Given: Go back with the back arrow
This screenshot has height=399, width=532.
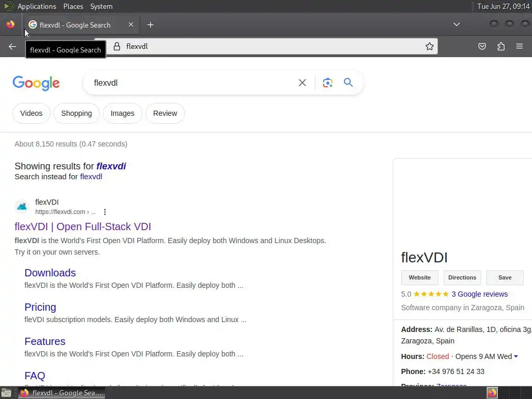Looking at the screenshot, I should [12, 46].
